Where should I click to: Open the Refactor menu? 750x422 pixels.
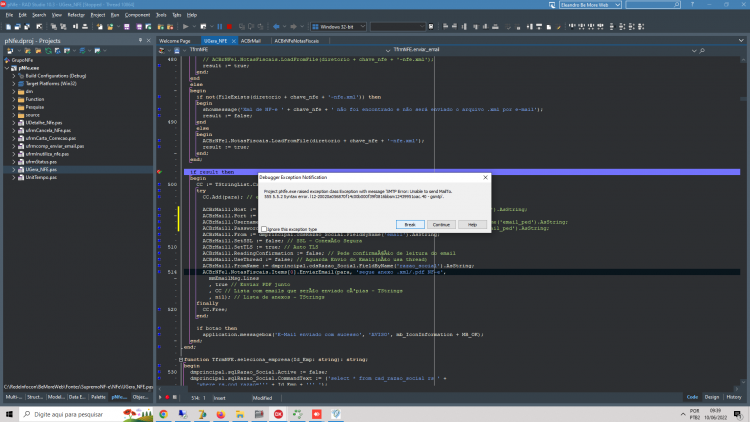click(x=76, y=15)
